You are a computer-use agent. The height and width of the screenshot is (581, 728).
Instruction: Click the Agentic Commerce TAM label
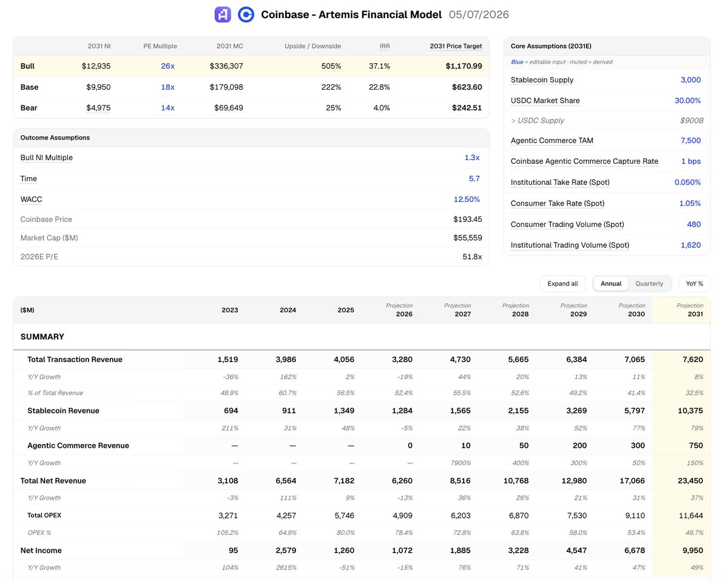tap(552, 140)
